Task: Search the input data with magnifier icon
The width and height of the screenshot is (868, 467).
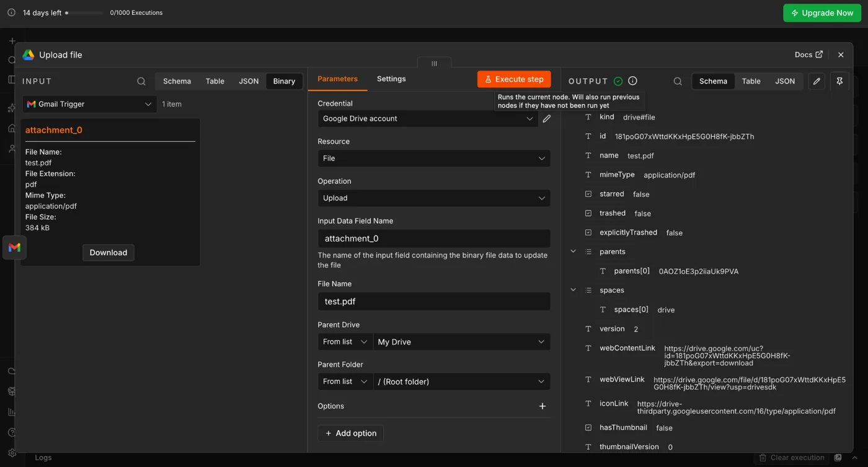Action: [141, 81]
